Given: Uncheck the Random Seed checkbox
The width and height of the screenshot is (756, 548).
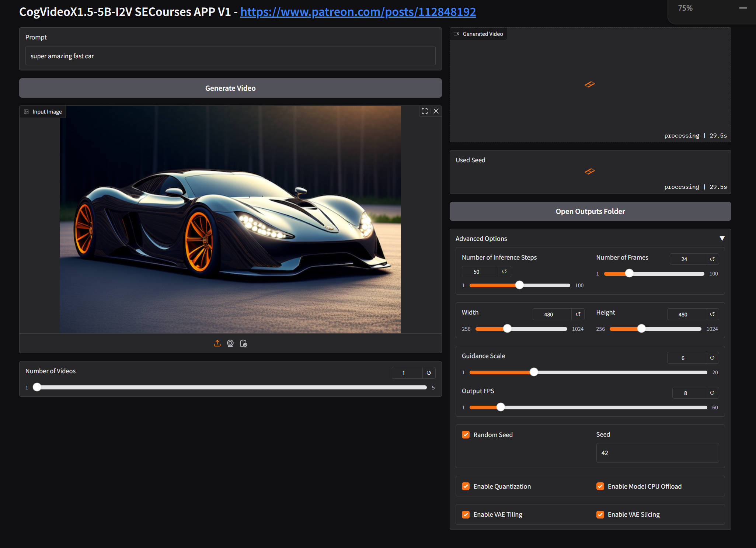Looking at the screenshot, I should tap(466, 435).
